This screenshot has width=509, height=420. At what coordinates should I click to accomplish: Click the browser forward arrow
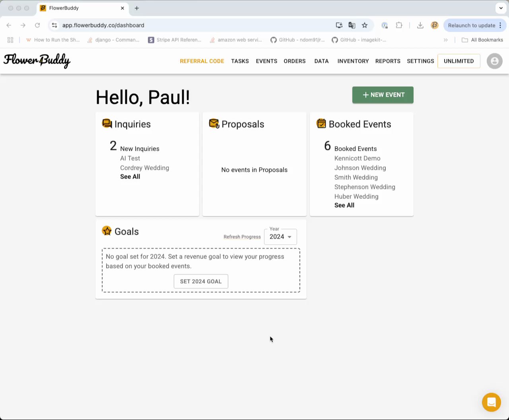point(23,25)
